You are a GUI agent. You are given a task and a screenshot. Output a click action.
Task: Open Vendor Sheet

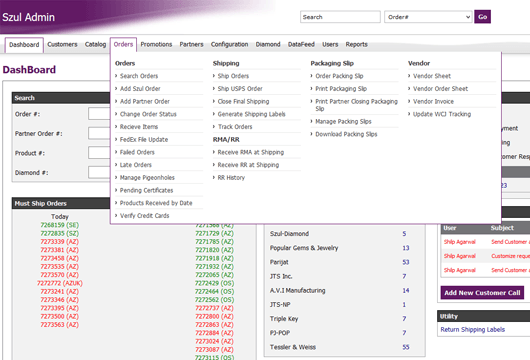coord(432,76)
